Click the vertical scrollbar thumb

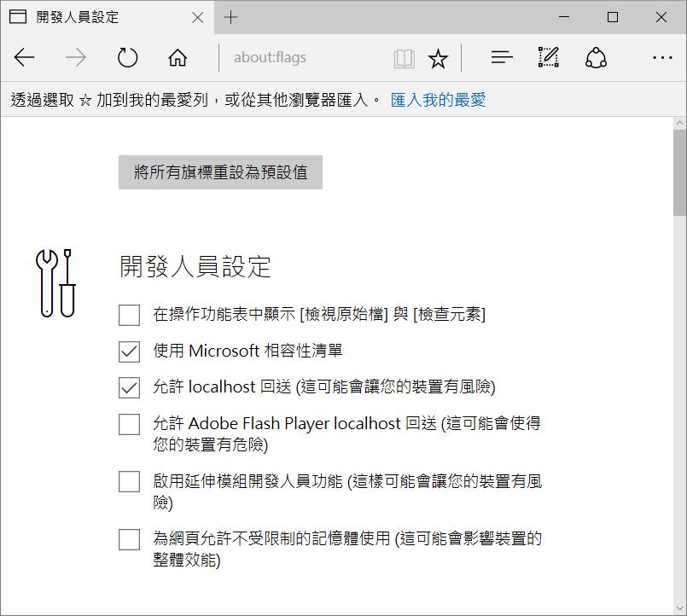680,172
